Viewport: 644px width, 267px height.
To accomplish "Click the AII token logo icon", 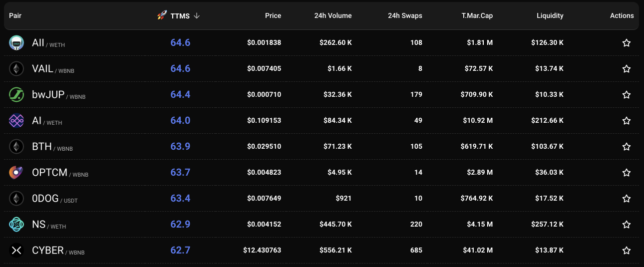I will pyautogui.click(x=16, y=43).
